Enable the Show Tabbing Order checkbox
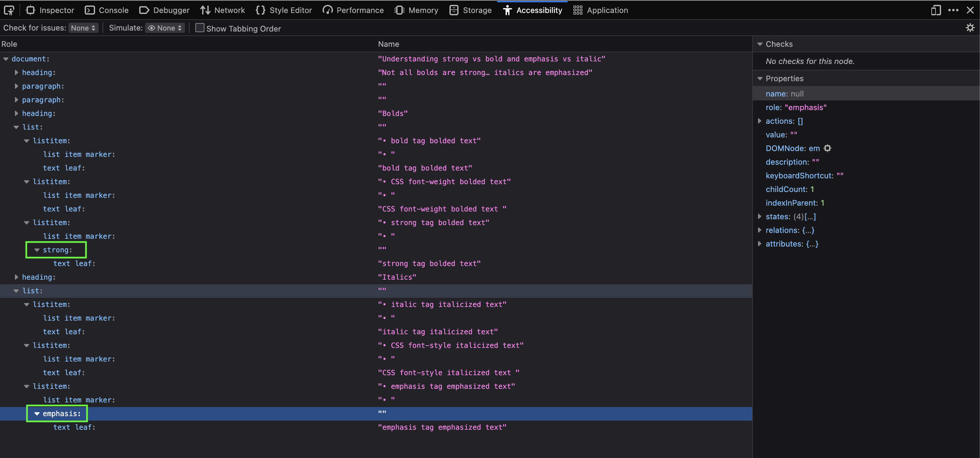Image resolution: width=980 pixels, height=458 pixels. coord(200,28)
